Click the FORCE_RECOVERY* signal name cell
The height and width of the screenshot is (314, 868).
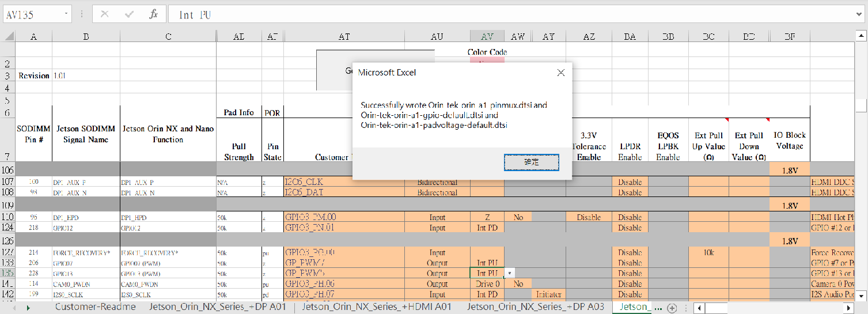[x=86, y=252]
